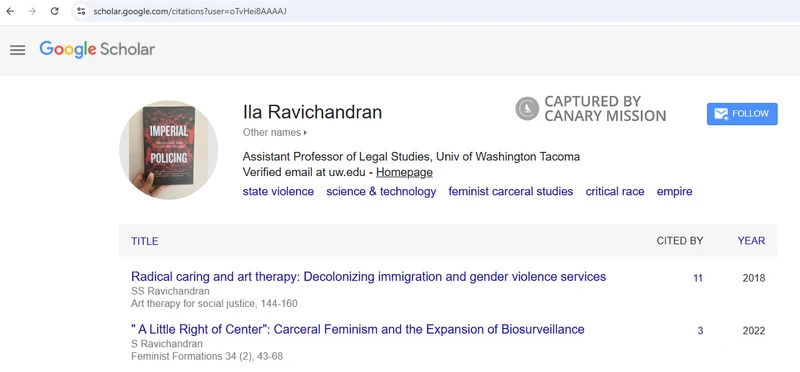Image resolution: width=800 pixels, height=372 pixels.
Task: Open Ila Ravichandran's profile photo
Action: (x=168, y=149)
